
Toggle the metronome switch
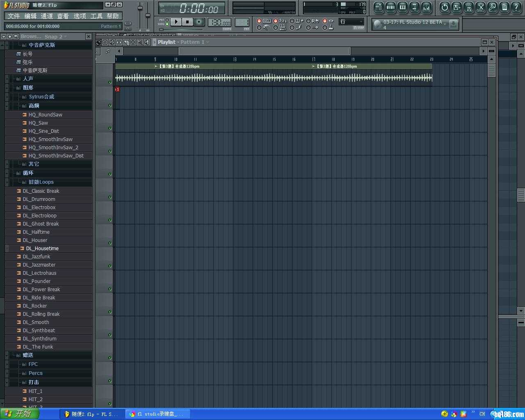259,27
